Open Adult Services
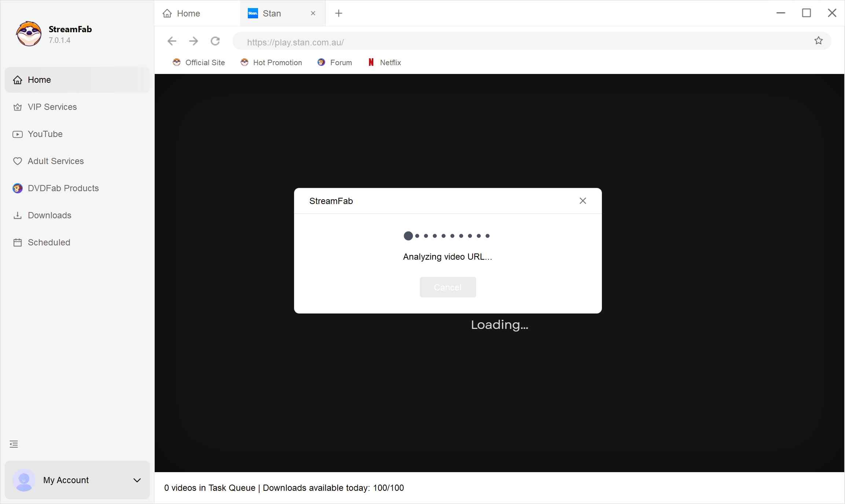 (x=55, y=161)
